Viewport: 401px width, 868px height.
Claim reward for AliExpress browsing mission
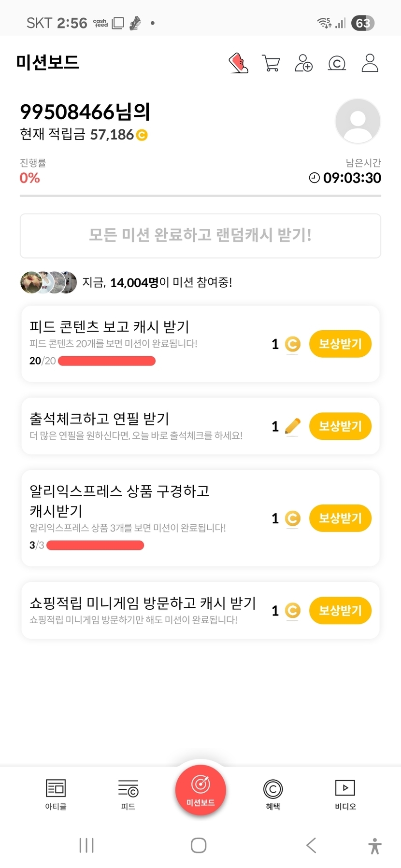[x=340, y=518]
